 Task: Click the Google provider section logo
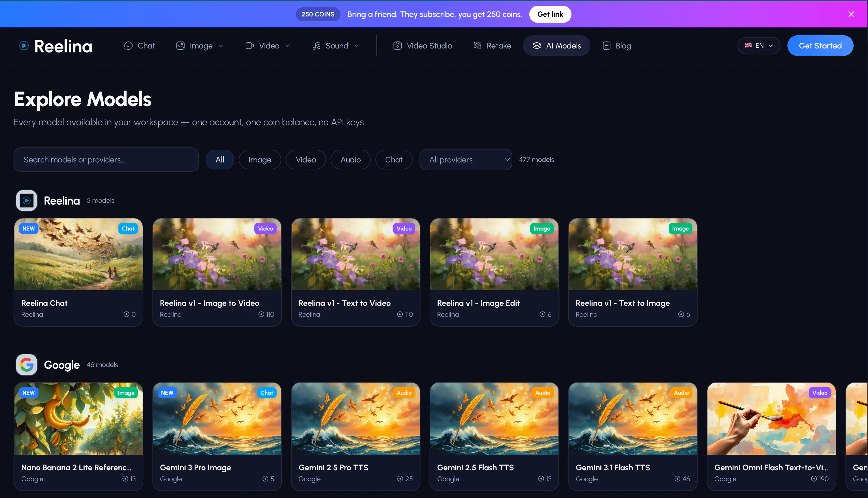26,365
